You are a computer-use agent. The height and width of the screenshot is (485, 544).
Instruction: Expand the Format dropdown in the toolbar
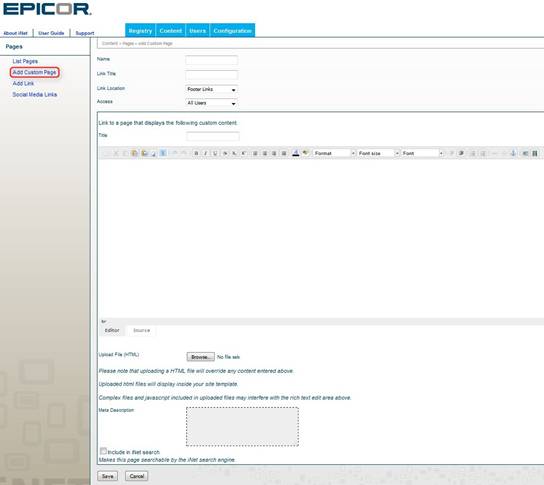click(334, 153)
